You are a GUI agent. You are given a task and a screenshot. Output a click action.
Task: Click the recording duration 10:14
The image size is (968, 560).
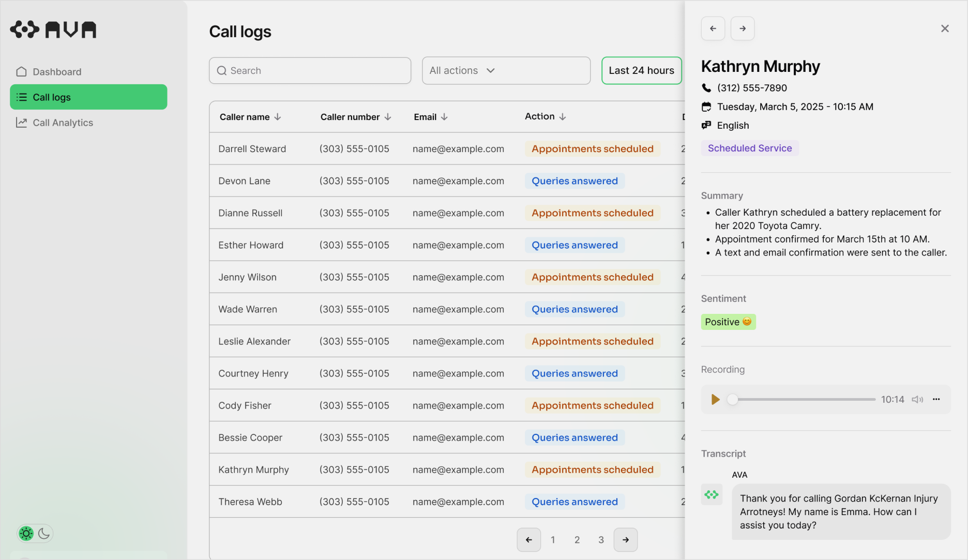point(893,399)
